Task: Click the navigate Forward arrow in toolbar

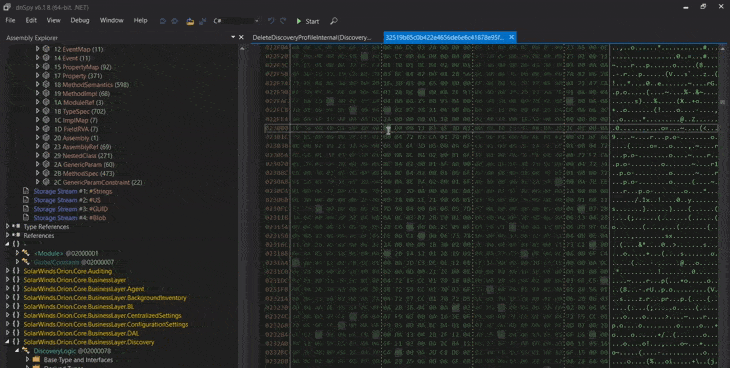Action: point(175,21)
